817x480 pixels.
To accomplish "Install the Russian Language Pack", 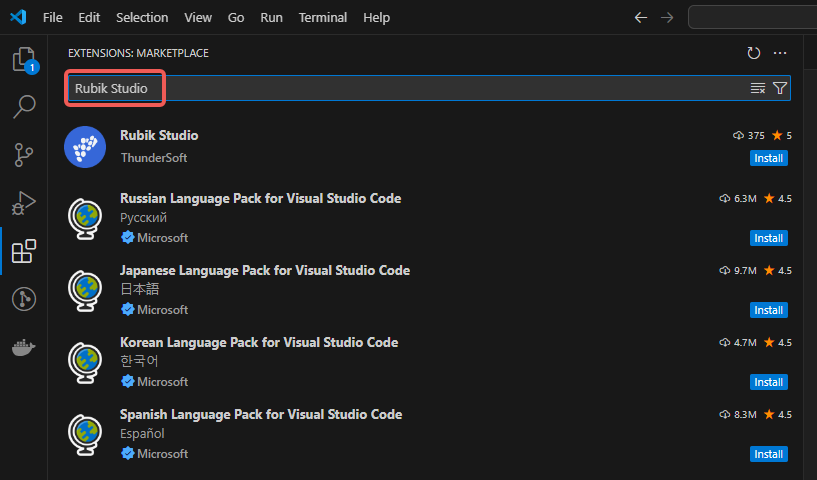I will (769, 238).
